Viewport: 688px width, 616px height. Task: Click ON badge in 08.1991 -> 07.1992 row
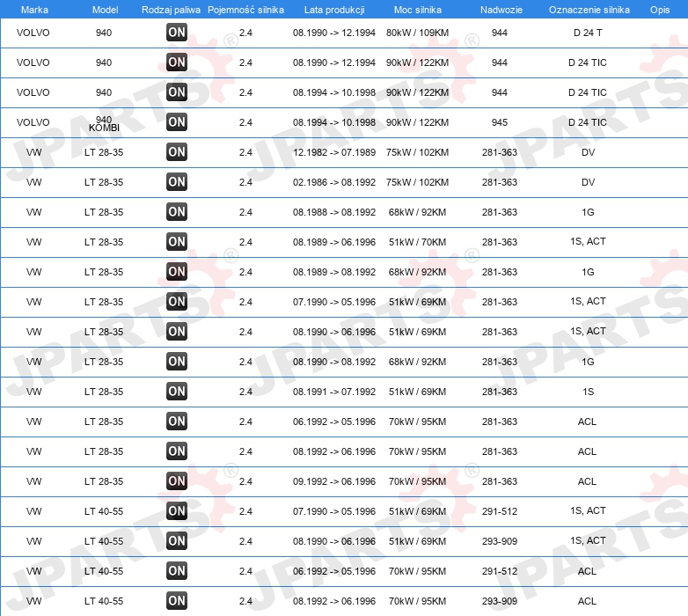pyautogui.click(x=177, y=392)
